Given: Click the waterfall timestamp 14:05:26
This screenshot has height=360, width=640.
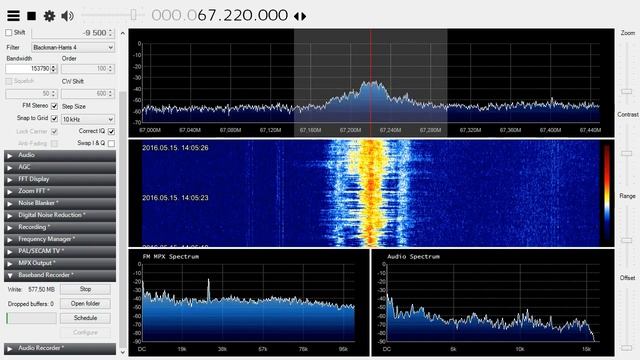Looking at the screenshot, I should [175, 148].
